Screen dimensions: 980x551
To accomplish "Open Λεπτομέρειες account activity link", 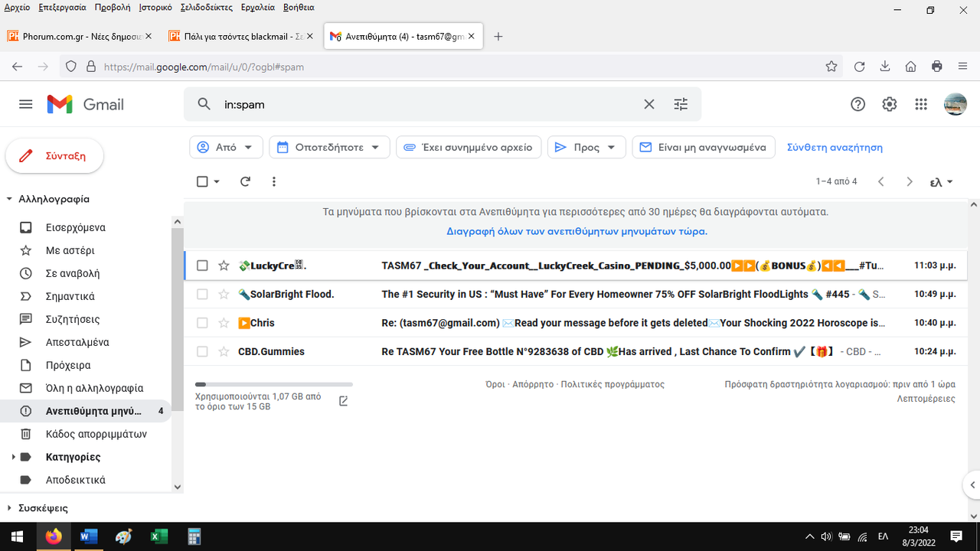I will [926, 399].
